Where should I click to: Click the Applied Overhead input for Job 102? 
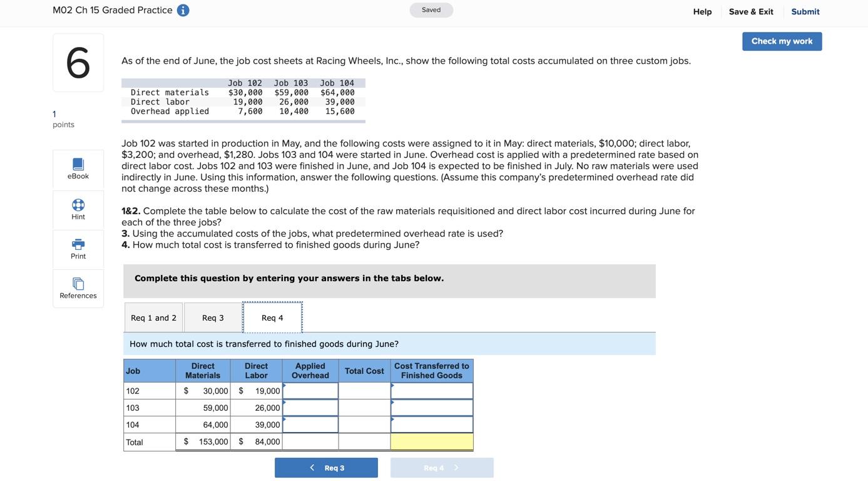(x=310, y=391)
